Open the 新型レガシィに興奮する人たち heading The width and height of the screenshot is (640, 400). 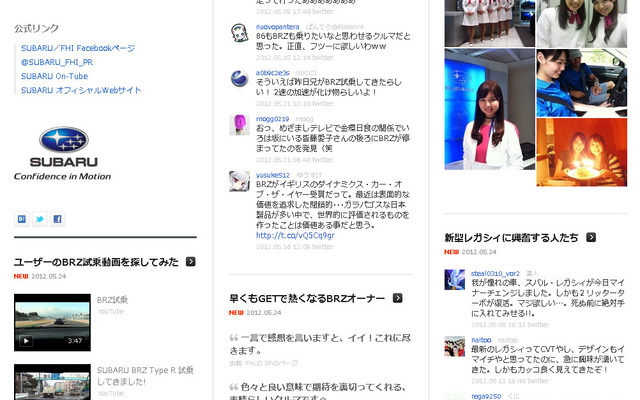pos(511,238)
